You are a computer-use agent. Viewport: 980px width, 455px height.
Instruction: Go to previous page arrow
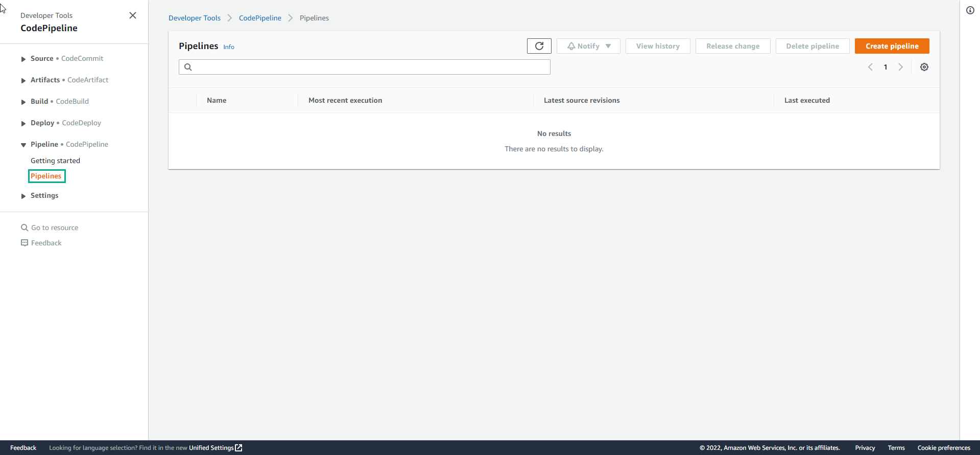click(x=870, y=67)
